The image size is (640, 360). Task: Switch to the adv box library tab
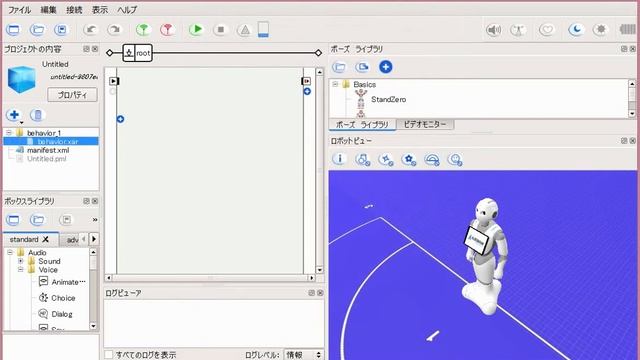coord(72,240)
